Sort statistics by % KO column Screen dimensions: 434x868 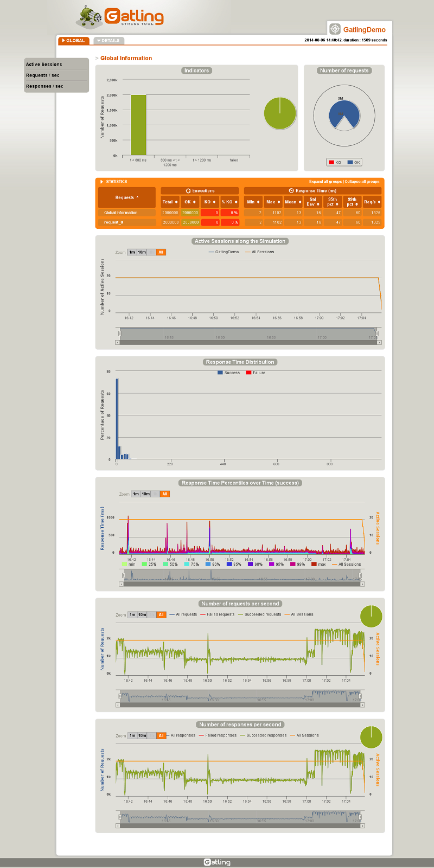pyautogui.click(x=229, y=202)
